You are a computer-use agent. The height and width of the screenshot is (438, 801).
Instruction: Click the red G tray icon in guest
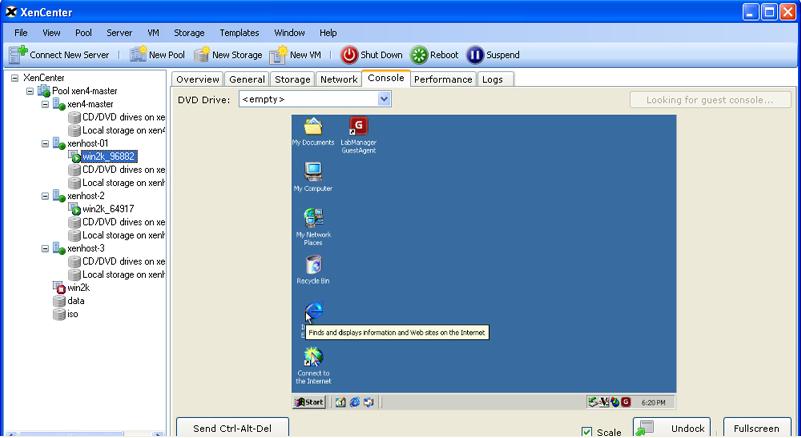(x=626, y=402)
